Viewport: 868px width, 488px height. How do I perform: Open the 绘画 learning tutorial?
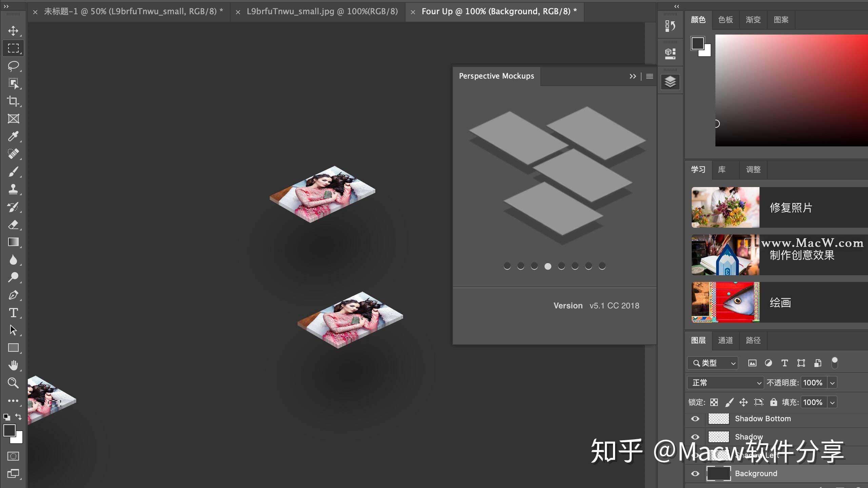click(780, 302)
